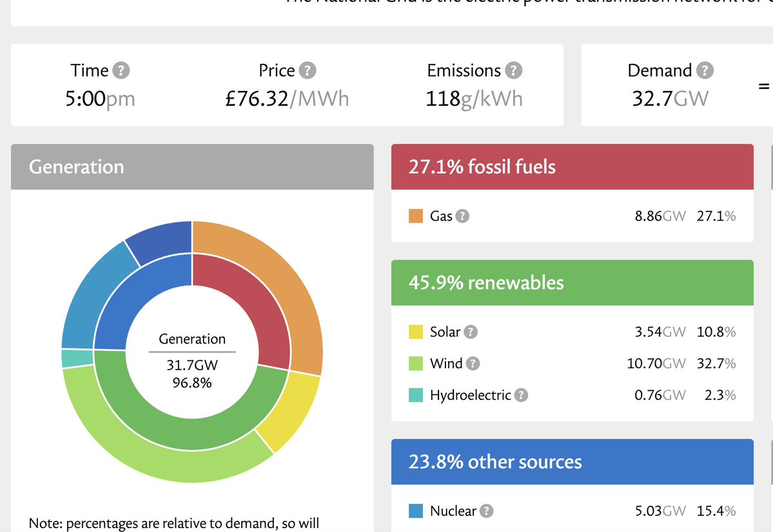This screenshot has width=773, height=532.
Task: Click the help icon next to Time
Action: [121, 70]
